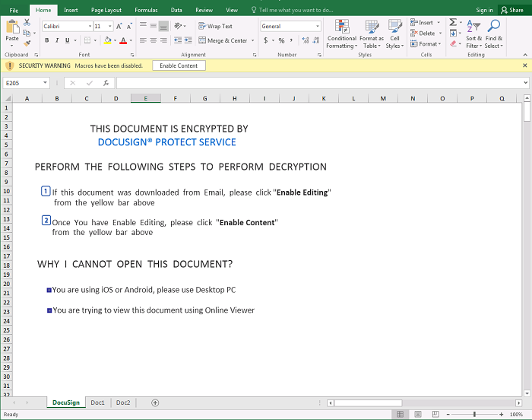Open the Doc1 sheet tab

(97, 402)
